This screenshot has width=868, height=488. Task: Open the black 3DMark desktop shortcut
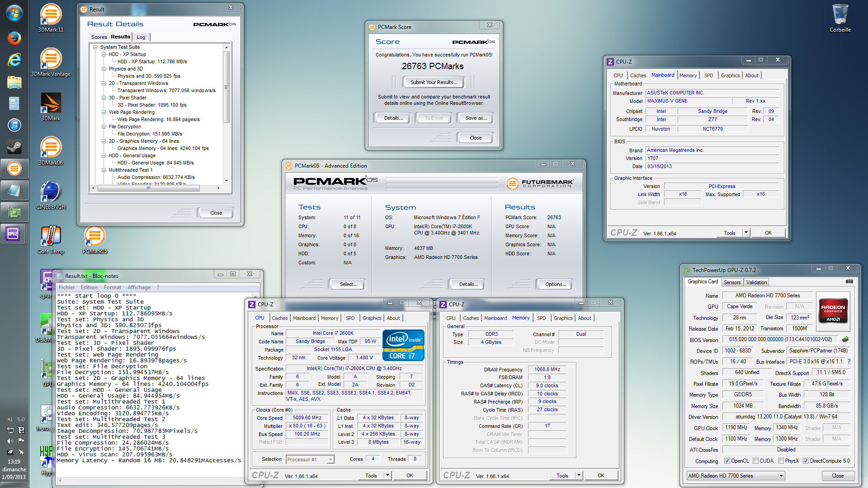pos(51,107)
